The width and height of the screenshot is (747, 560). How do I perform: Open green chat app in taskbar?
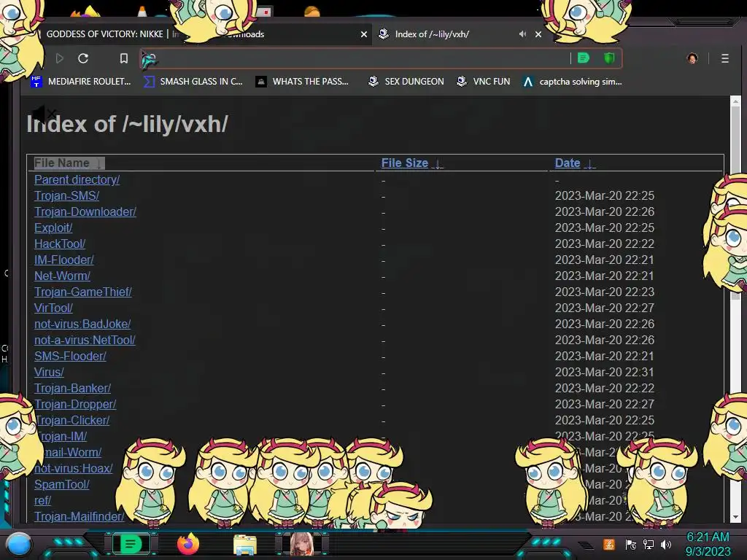(131, 544)
